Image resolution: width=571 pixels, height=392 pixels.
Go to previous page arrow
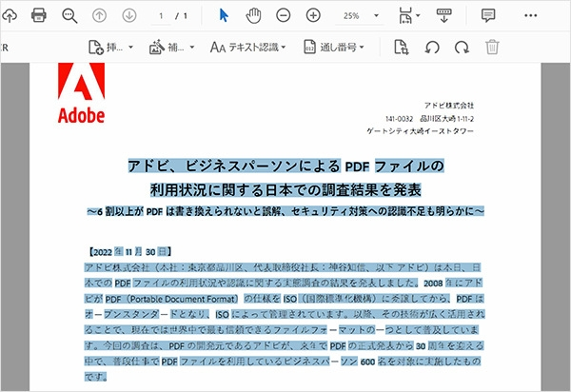click(99, 15)
